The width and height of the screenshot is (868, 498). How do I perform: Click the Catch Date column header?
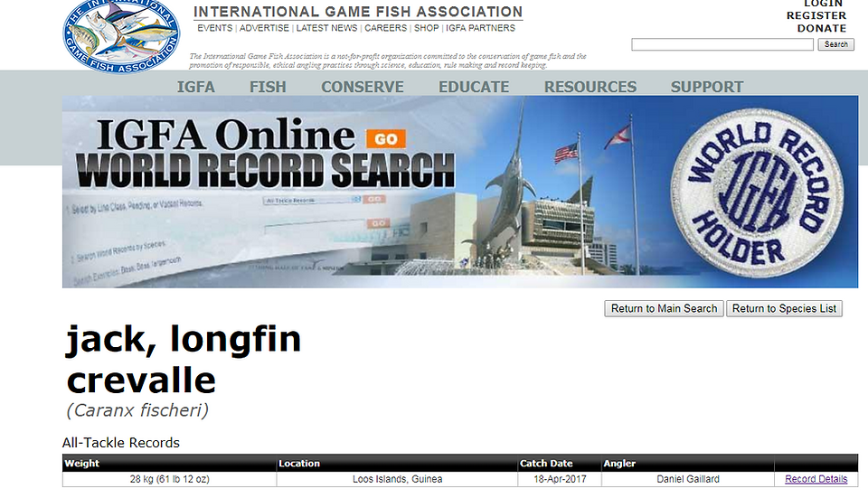(x=560, y=463)
